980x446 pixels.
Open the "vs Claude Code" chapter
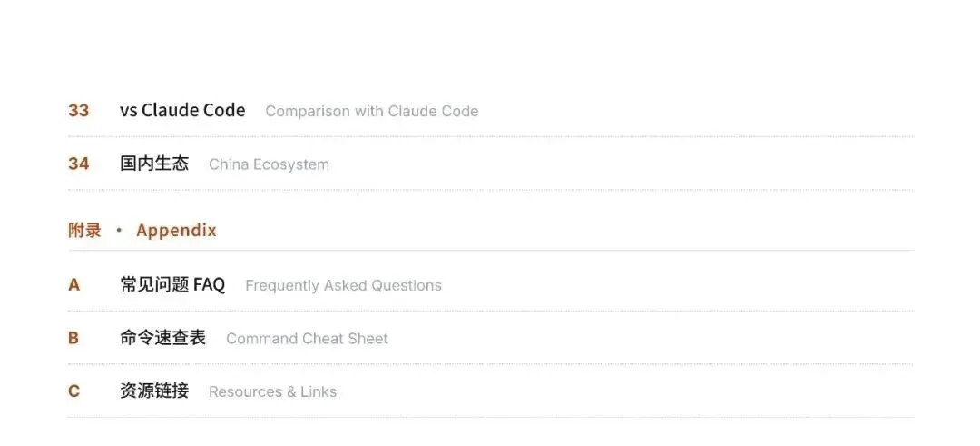[182, 110]
